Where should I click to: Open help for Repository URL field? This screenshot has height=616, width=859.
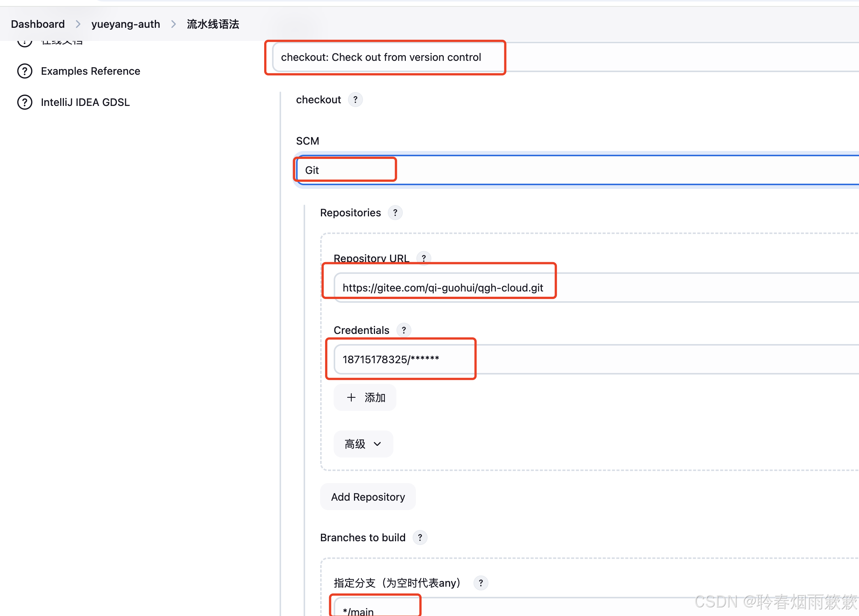point(423,258)
